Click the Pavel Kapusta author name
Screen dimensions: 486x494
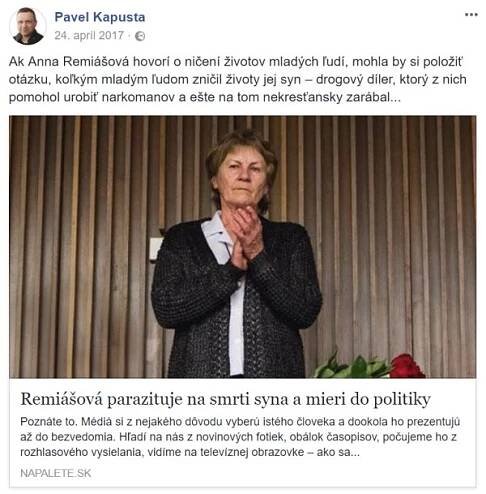pos(100,17)
